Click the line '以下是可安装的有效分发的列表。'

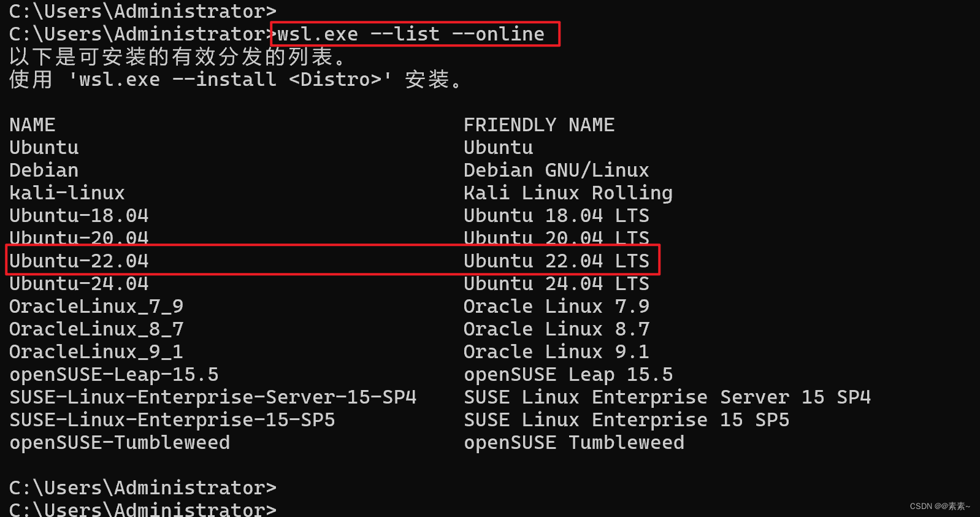pos(178,56)
